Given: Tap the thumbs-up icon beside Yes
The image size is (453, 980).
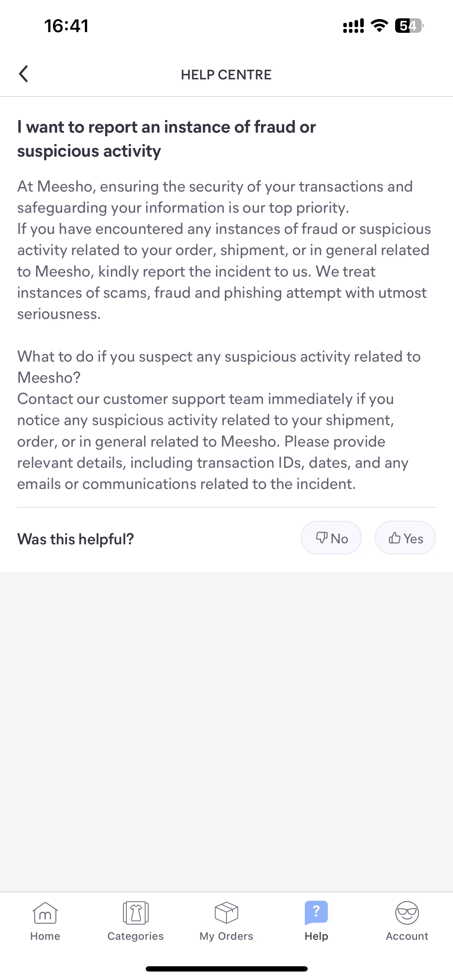Looking at the screenshot, I should click(394, 538).
